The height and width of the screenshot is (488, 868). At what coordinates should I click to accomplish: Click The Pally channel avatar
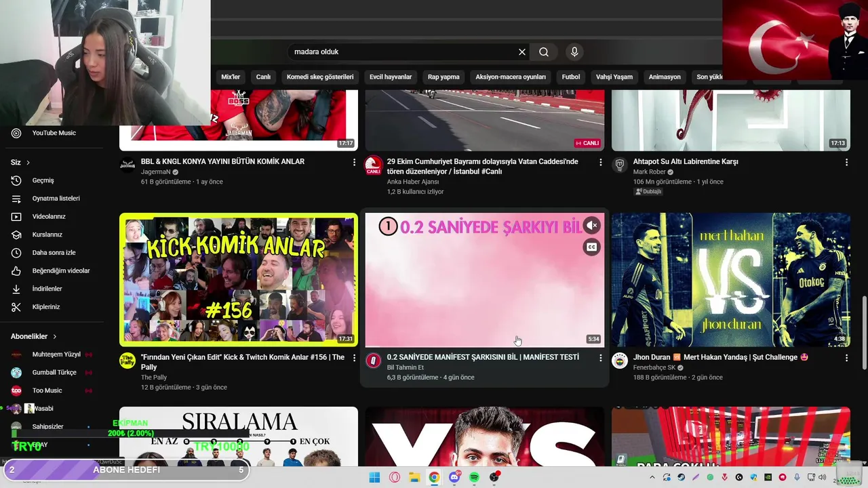pyautogui.click(x=127, y=361)
